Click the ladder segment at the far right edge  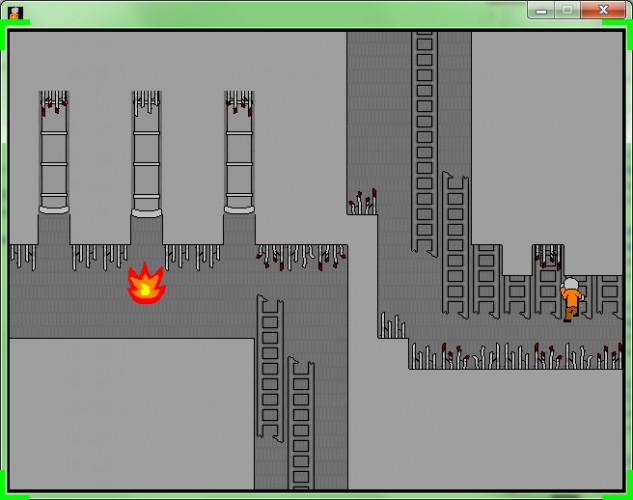tap(609, 297)
